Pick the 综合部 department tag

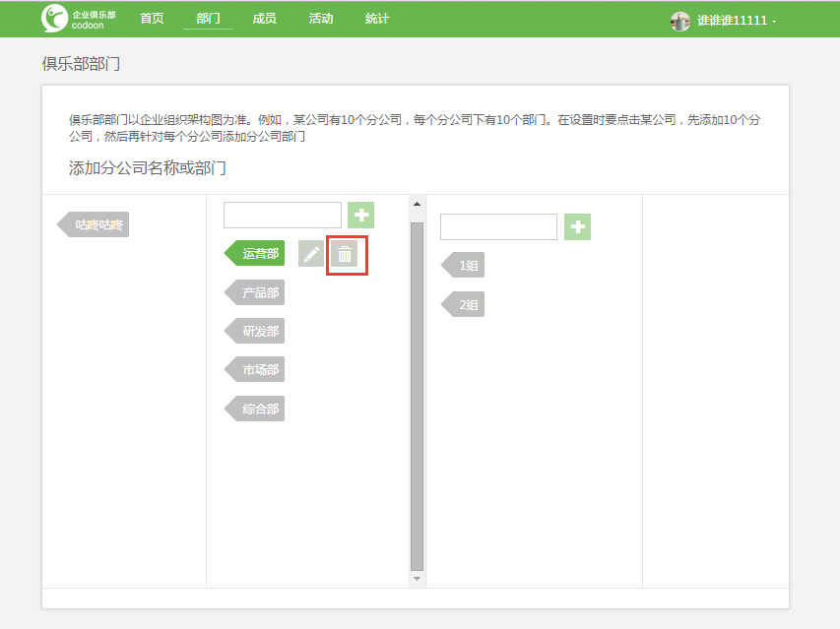click(x=254, y=409)
